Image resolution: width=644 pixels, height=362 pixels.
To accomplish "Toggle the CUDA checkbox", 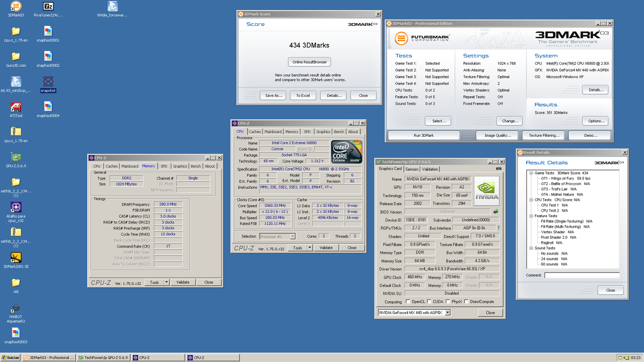I will [x=429, y=302].
